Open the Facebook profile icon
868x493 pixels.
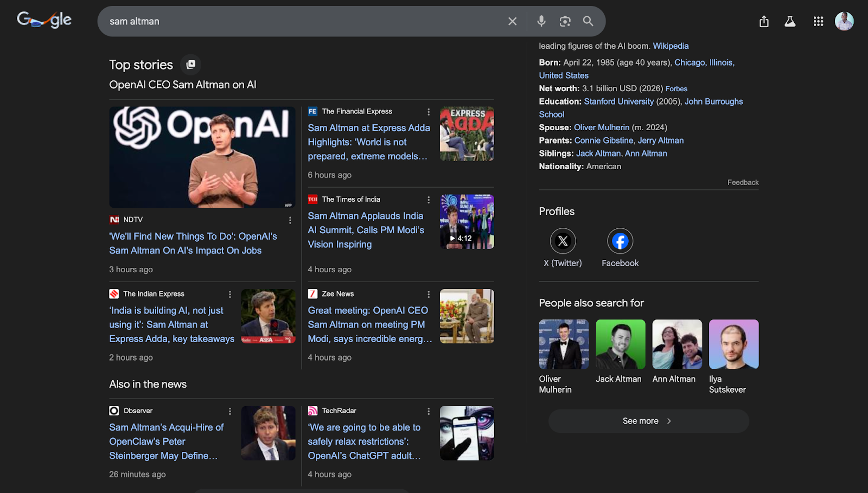pos(620,241)
